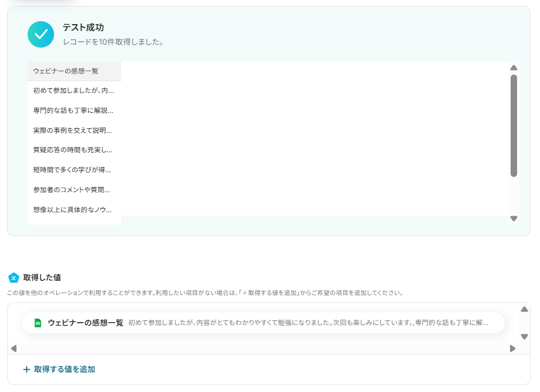
Task: Click the 取得した値 section heading
Action: [x=42, y=277]
